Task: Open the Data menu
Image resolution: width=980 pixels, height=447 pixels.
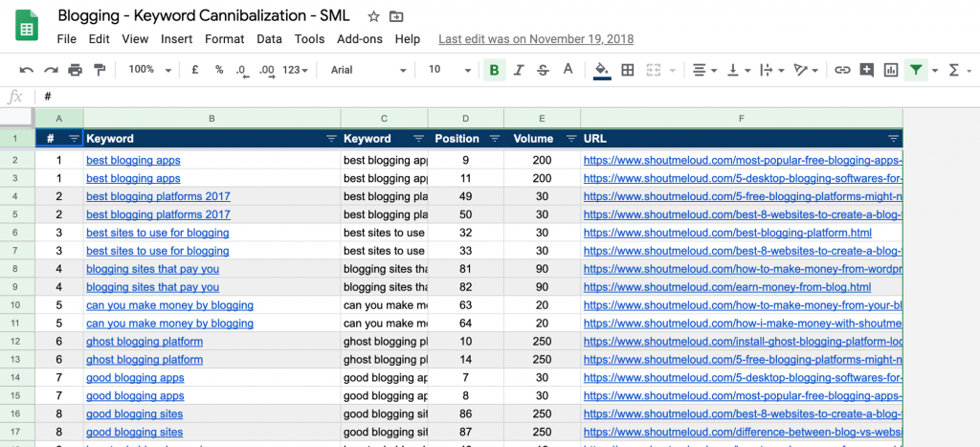Action: pos(269,38)
